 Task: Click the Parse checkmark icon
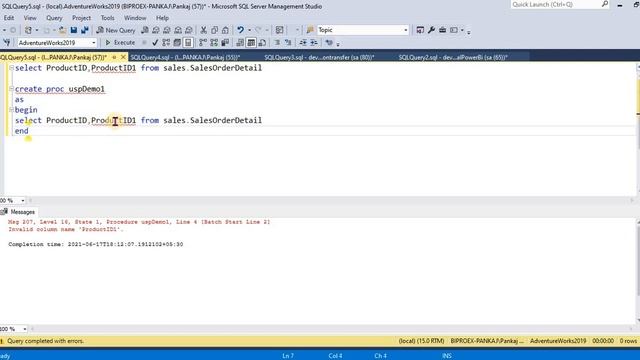coord(155,42)
